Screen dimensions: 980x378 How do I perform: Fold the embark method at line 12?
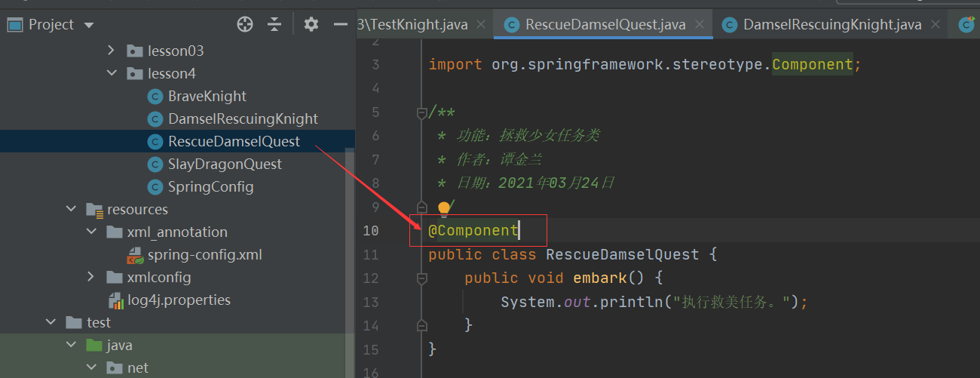point(422,278)
